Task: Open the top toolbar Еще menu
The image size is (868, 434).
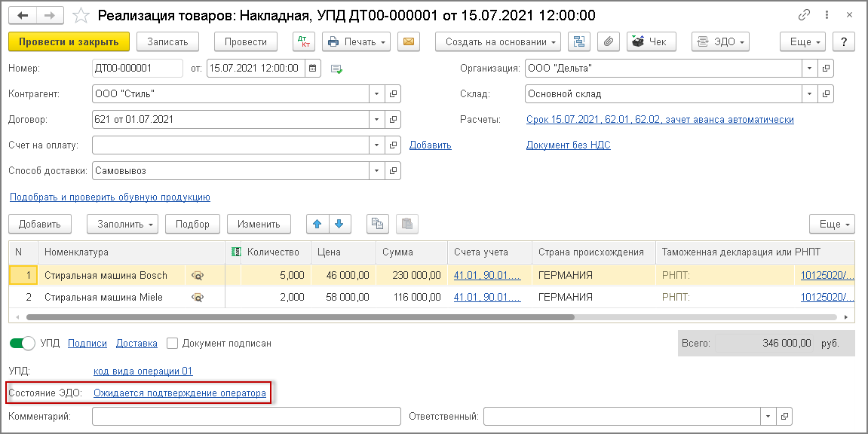Action: [802, 41]
